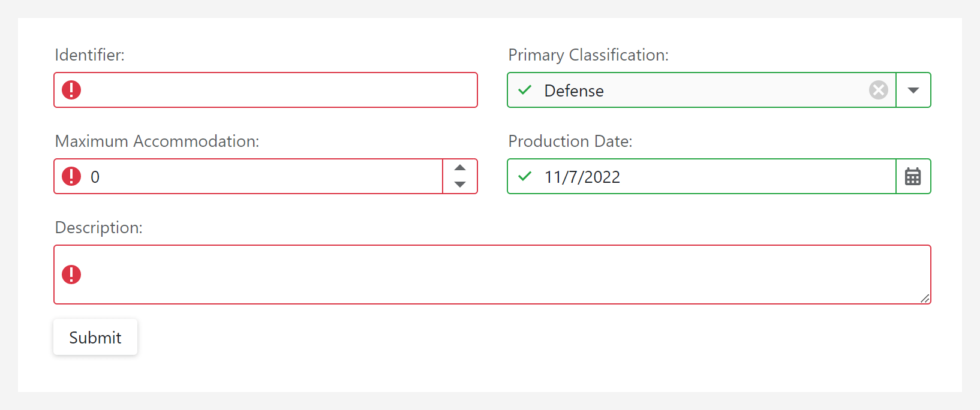Screen dimensions: 980x410
Task: Click the error icon in the Identifier field
Action: tap(71, 89)
